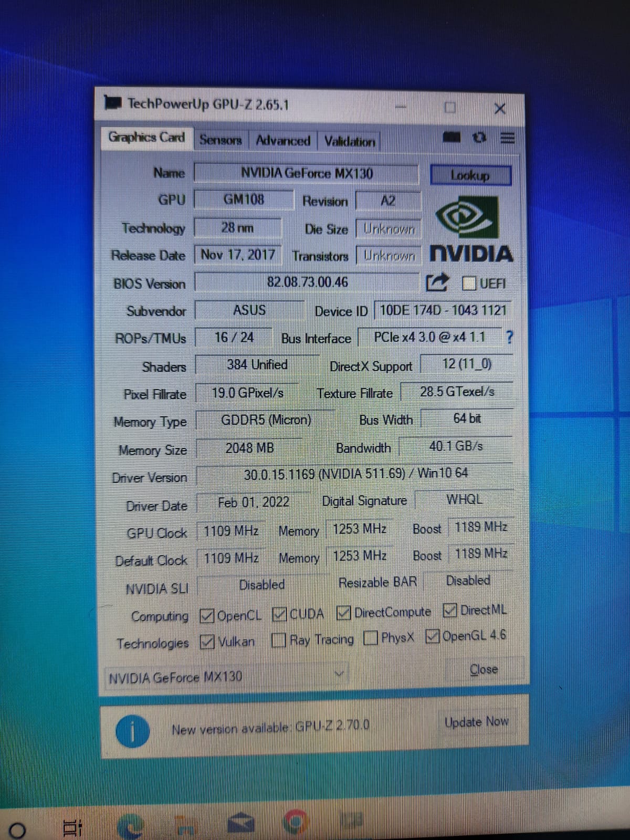The image size is (630, 840).
Task: Click the Memory Size value 2048 MB
Action: coord(249,448)
